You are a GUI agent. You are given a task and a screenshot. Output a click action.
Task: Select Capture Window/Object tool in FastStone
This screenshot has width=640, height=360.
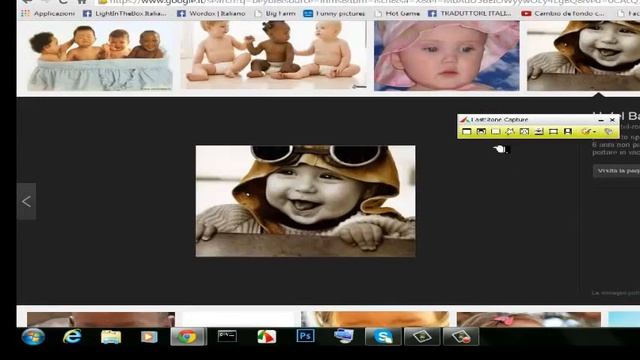click(x=481, y=131)
